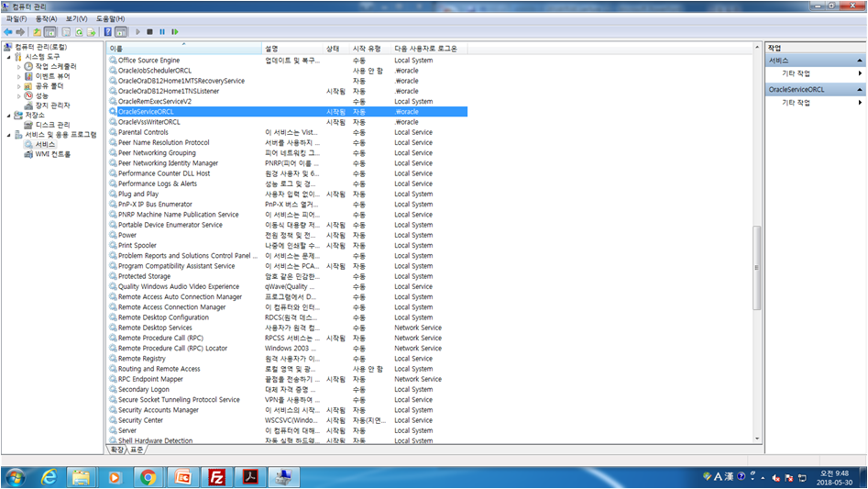868x489 pixels.
Task: Click the start service play icon
Action: [137, 32]
